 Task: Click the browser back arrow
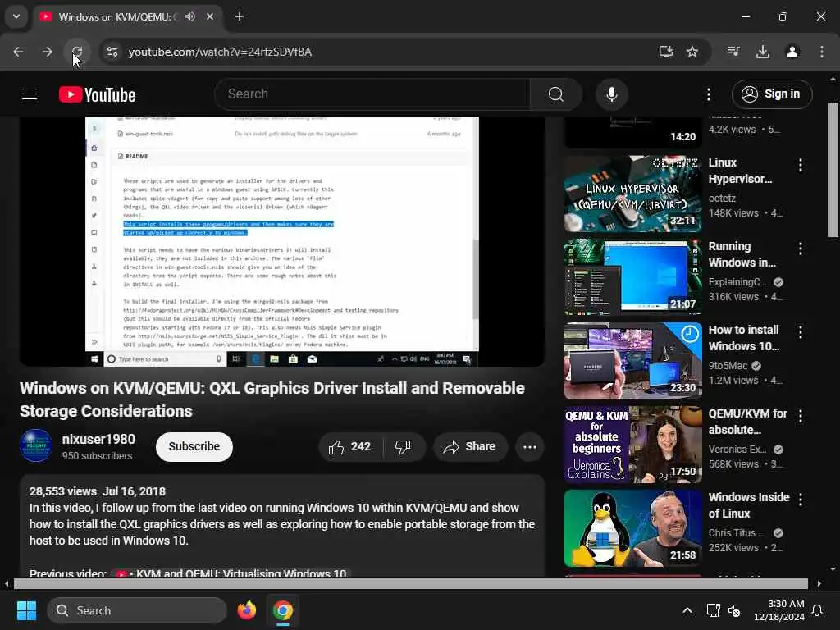(18, 52)
